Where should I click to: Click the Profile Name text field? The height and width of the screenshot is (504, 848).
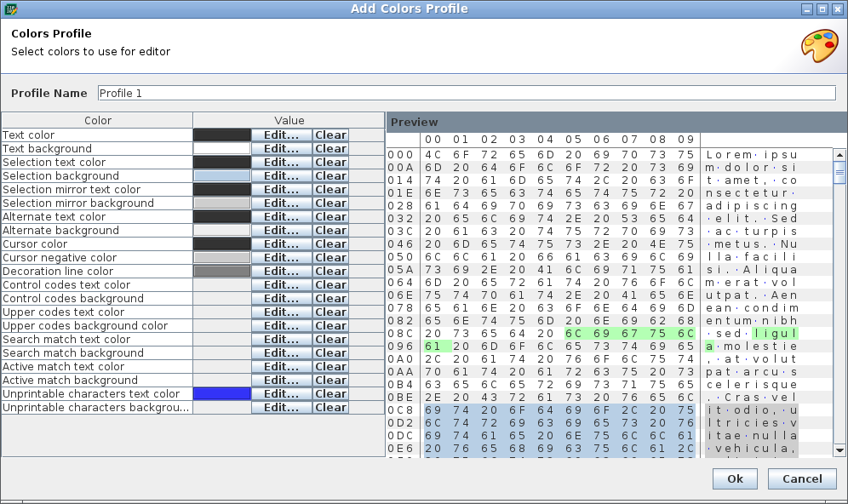point(467,93)
